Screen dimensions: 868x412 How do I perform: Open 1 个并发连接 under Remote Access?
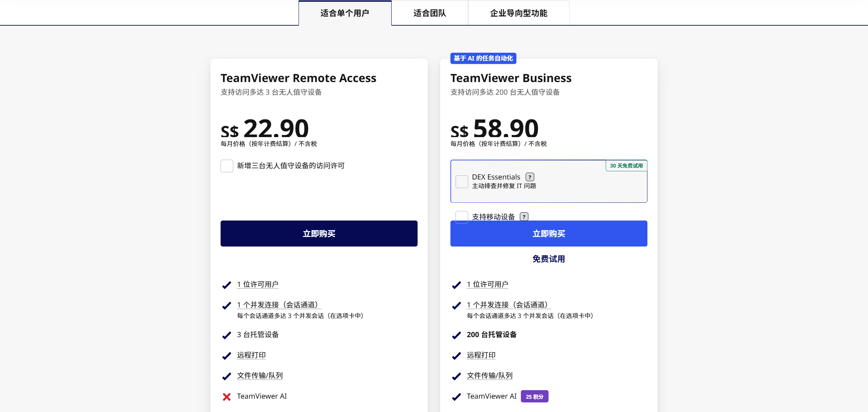coord(279,305)
